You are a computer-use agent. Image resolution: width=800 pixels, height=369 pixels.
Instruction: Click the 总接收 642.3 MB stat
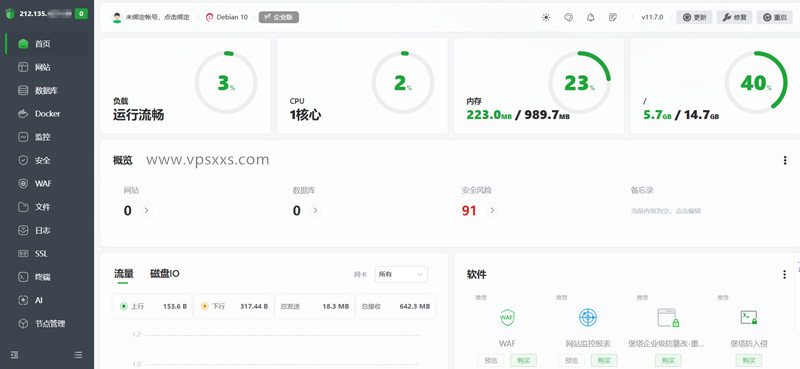coord(396,306)
